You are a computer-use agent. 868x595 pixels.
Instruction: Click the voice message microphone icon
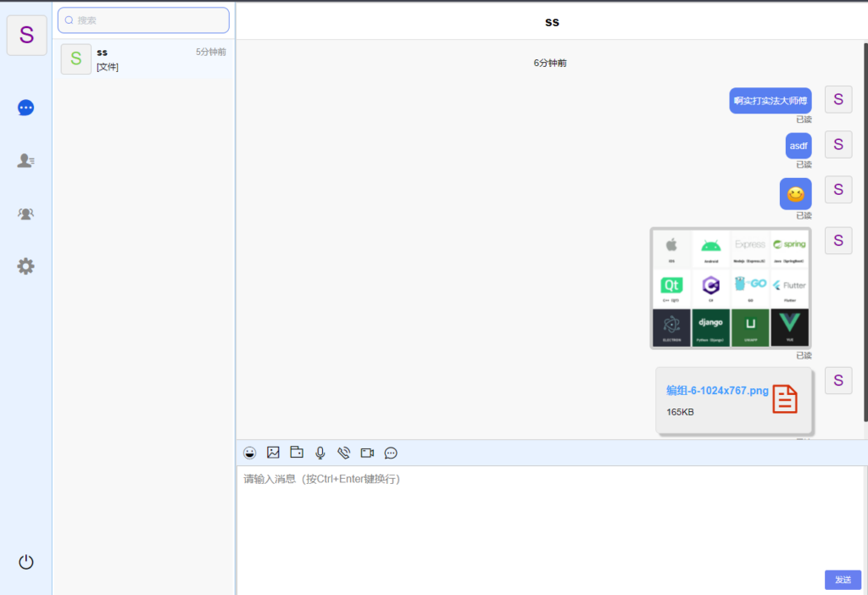point(320,453)
